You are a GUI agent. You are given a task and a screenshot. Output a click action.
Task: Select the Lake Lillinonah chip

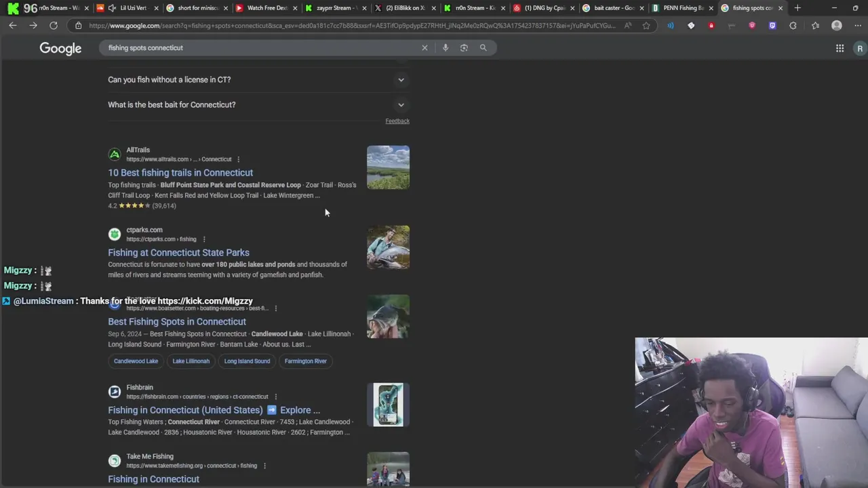pos(191,361)
